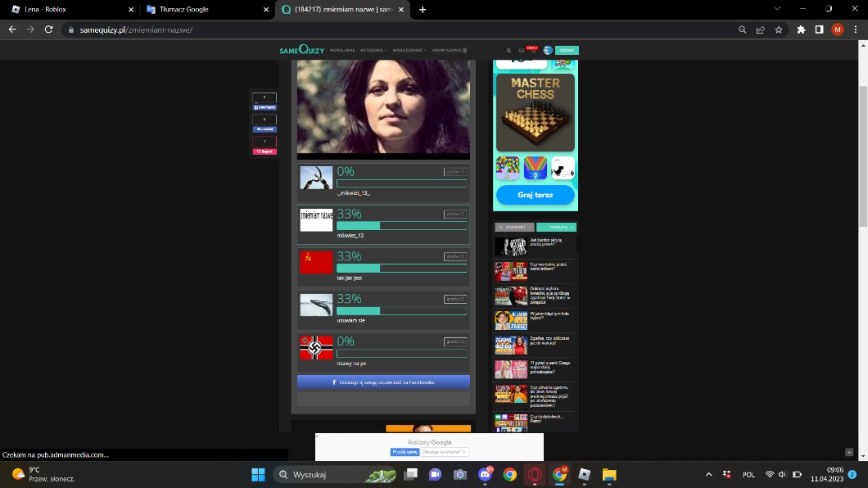Click the site search magnifier icon
Viewport: 868px width, 488px height.
click(x=509, y=51)
